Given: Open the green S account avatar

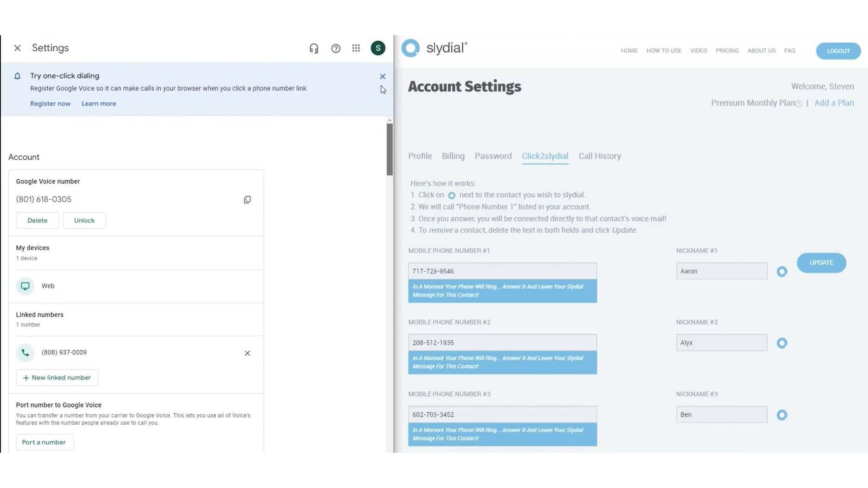Looking at the screenshot, I should click(378, 48).
